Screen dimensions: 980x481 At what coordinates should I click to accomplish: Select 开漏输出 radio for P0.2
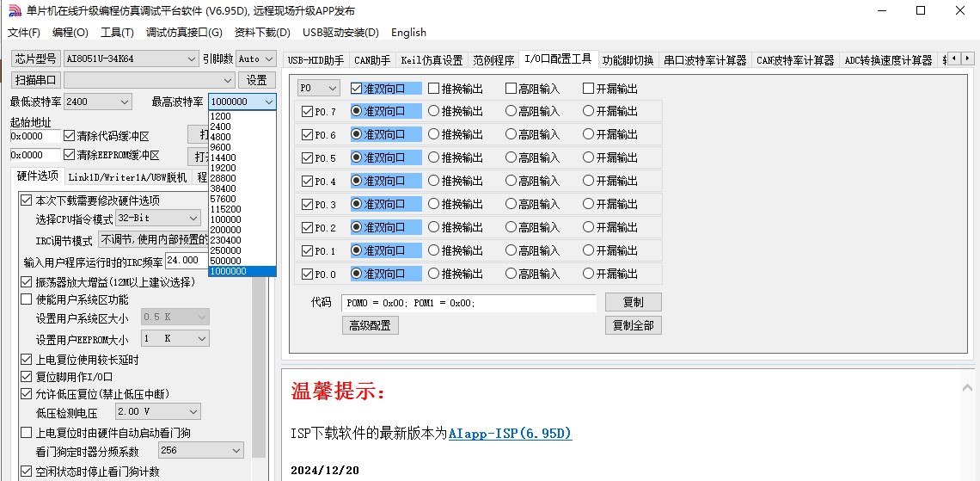click(588, 227)
